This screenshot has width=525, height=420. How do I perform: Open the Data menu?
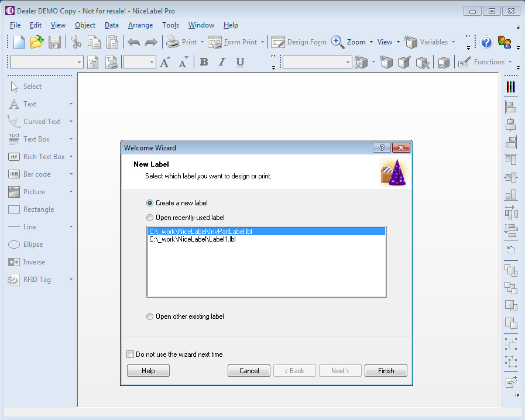[111, 25]
